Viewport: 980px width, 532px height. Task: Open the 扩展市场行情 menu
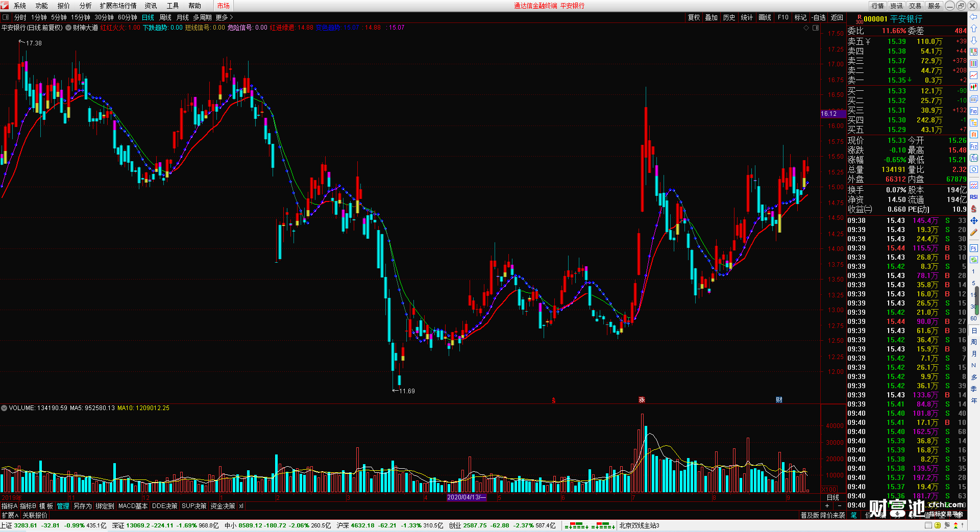tap(118, 6)
